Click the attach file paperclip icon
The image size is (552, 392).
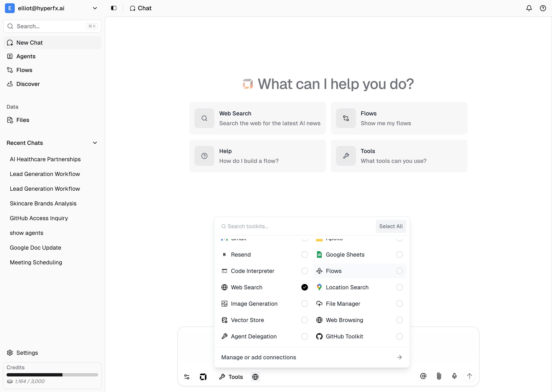tap(439, 376)
